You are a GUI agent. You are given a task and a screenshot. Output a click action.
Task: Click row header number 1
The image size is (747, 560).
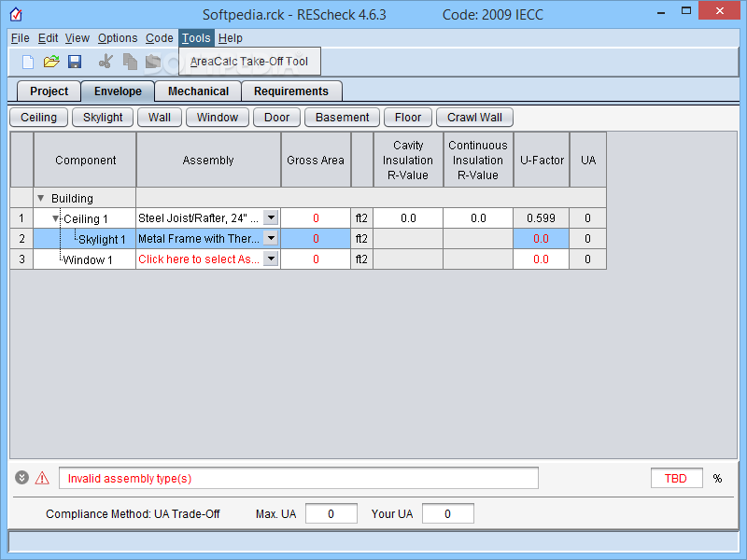click(21, 218)
